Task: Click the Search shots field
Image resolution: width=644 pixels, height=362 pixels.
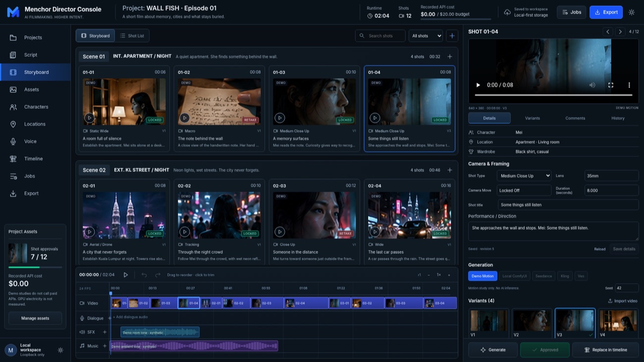Action: (x=380, y=36)
